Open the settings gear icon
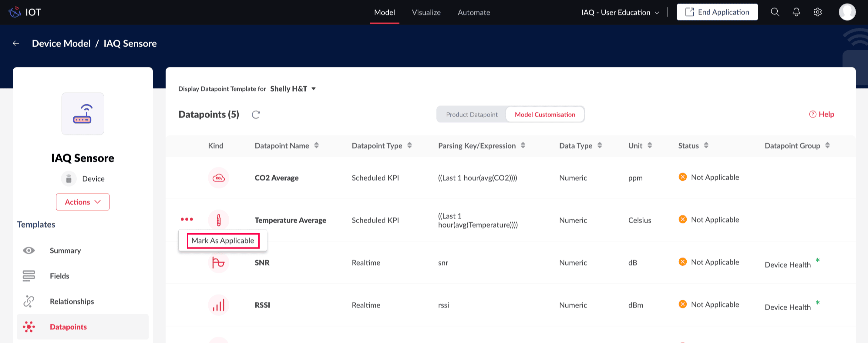The height and width of the screenshot is (343, 868). (x=817, y=12)
